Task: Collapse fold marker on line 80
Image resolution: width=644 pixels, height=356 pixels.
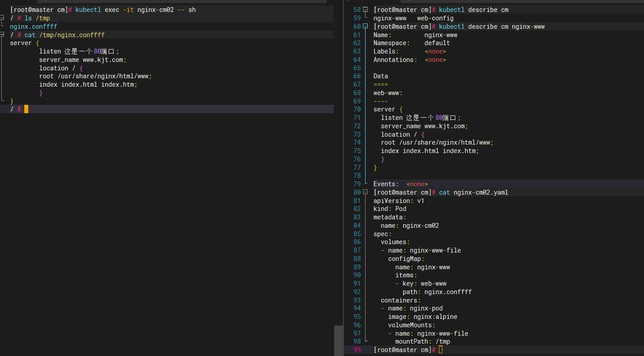Action: (366, 192)
